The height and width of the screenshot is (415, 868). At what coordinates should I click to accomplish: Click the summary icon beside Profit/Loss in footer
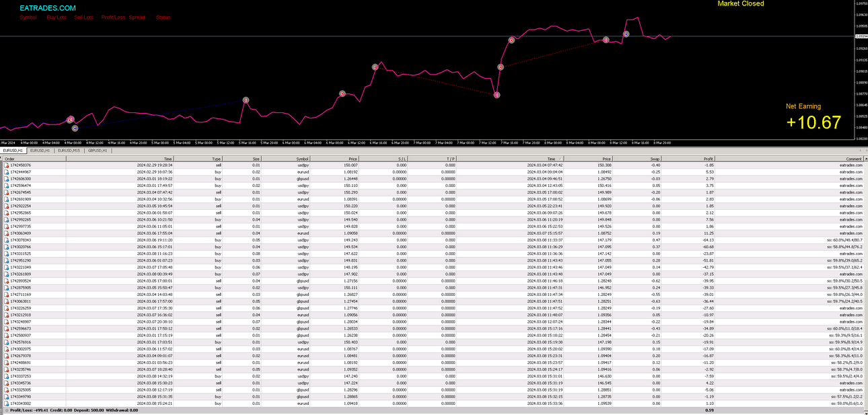coord(6,410)
